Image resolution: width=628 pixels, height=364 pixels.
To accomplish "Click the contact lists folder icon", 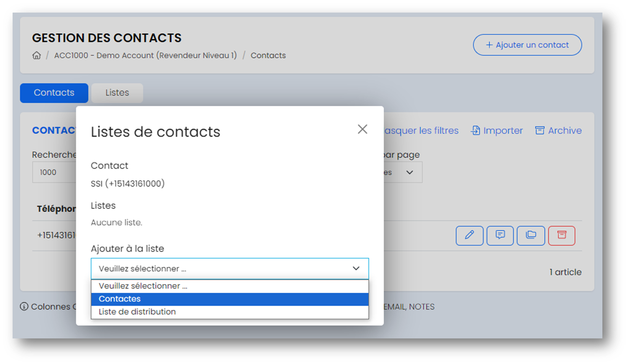I will 531,236.
